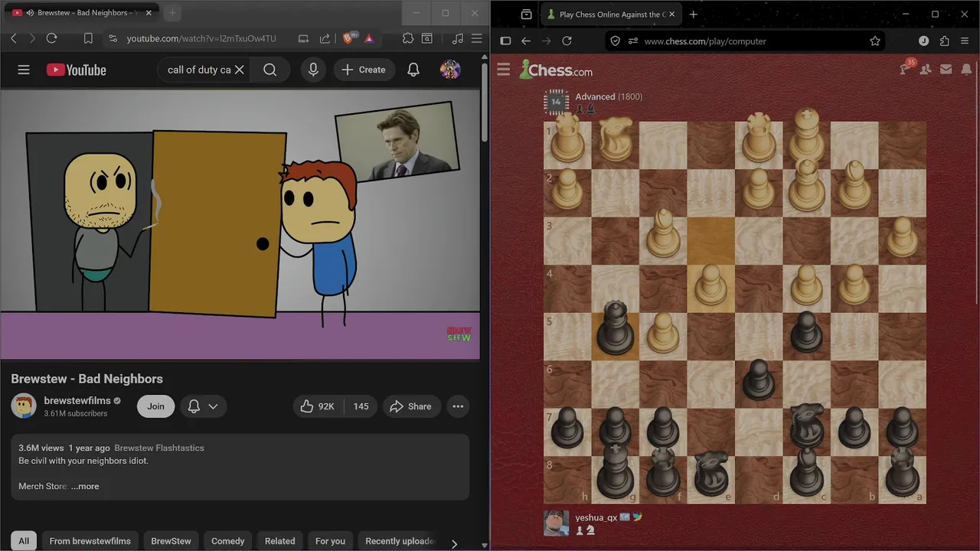Open Brave Rewards triangle icon
Viewport: 980px width, 551px height.
(369, 38)
